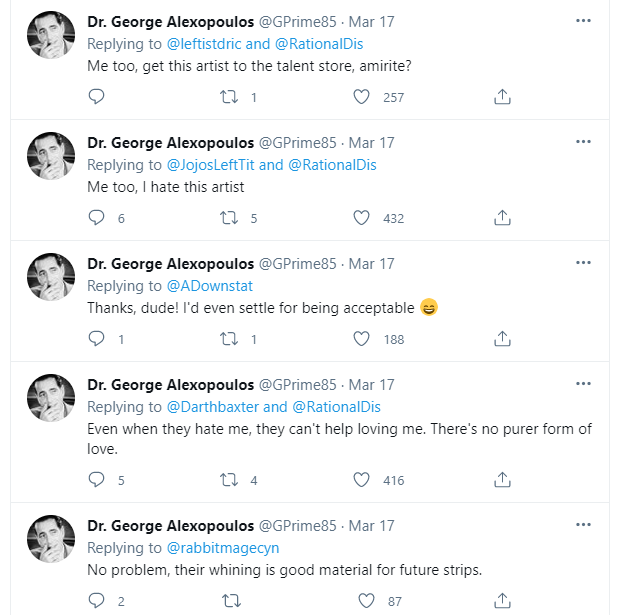Open more options on the reply to @rabbitmagecyn
This screenshot has width=623, height=615.
[583, 525]
